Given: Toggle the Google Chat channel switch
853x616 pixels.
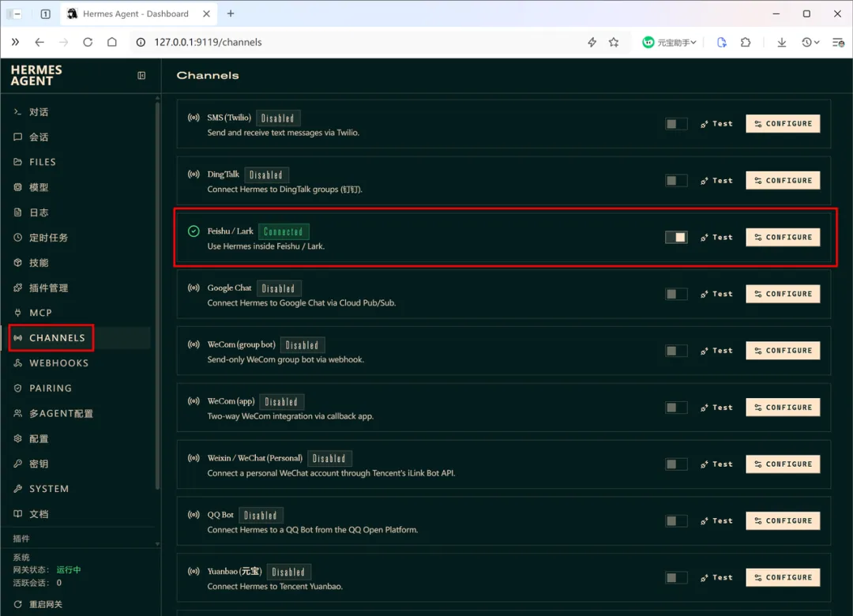Looking at the screenshot, I should [676, 295].
